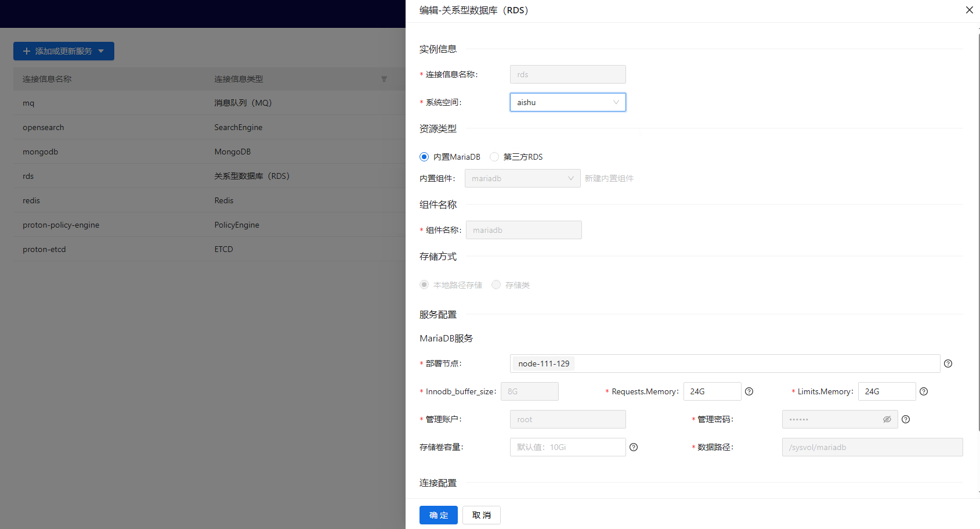Click 部署节点 selection field
980x529 pixels.
point(725,364)
